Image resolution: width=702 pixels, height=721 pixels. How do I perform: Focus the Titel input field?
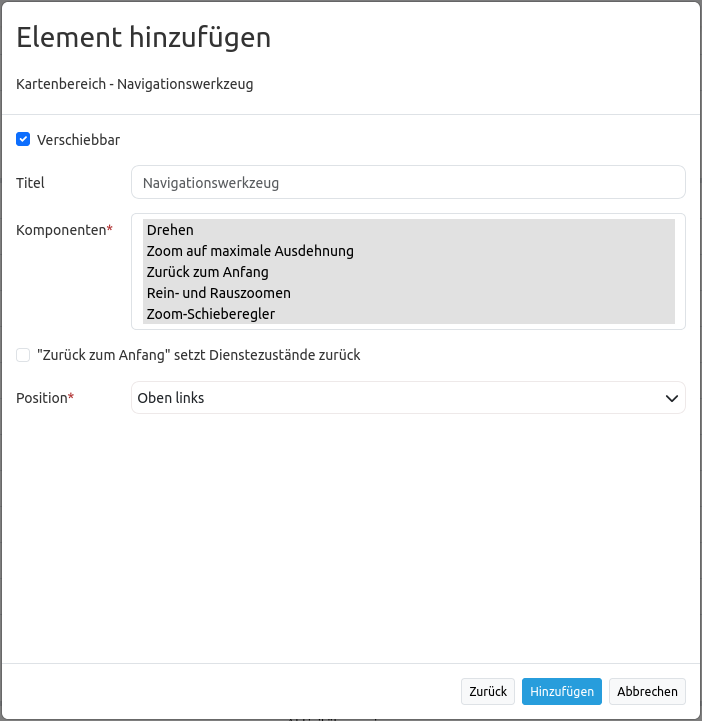pyautogui.click(x=408, y=183)
